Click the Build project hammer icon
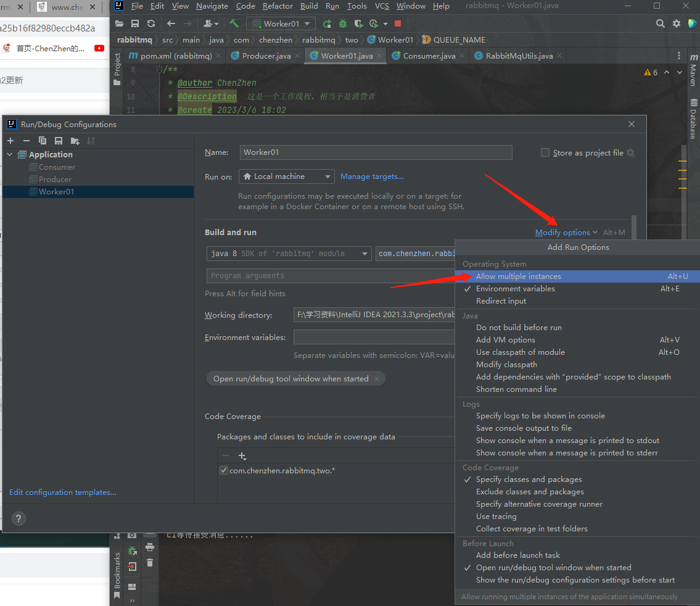The image size is (700, 606). click(234, 23)
